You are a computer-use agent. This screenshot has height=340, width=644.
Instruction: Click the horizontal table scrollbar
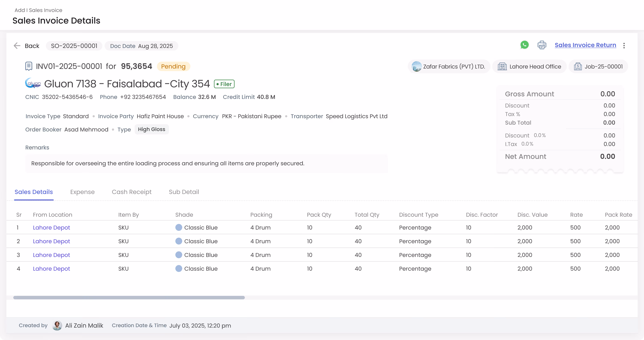[x=129, y=298]
